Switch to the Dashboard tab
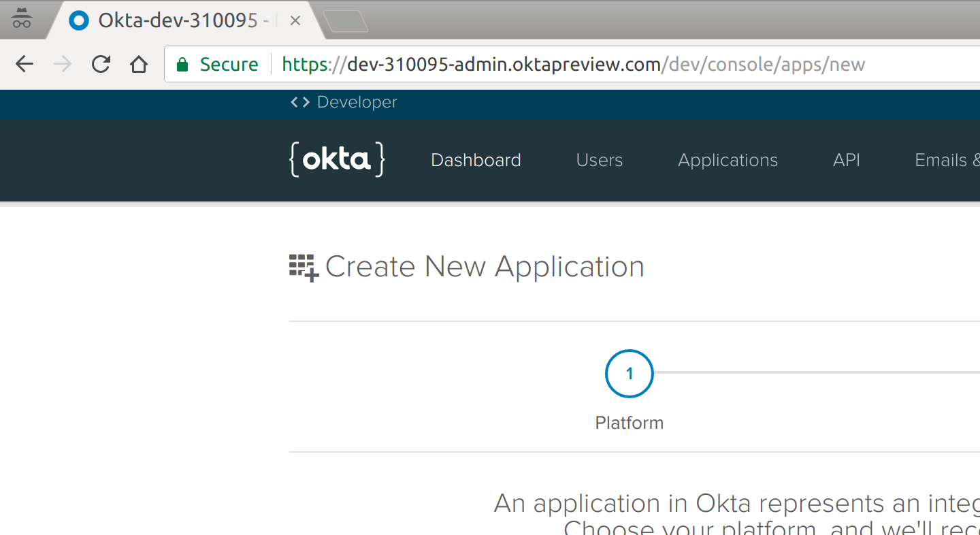The height and width of the screenshot is (535, 980). click(x=475, y=160)
